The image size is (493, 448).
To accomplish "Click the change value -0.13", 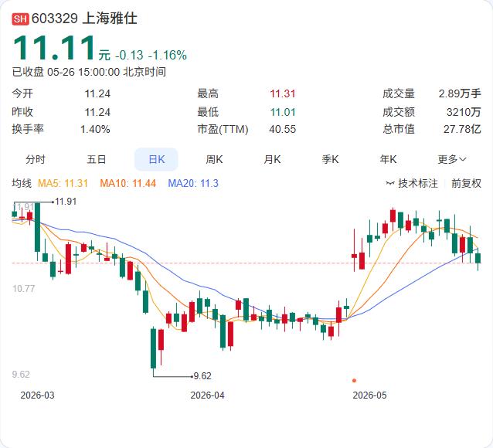I will [129, 56].
